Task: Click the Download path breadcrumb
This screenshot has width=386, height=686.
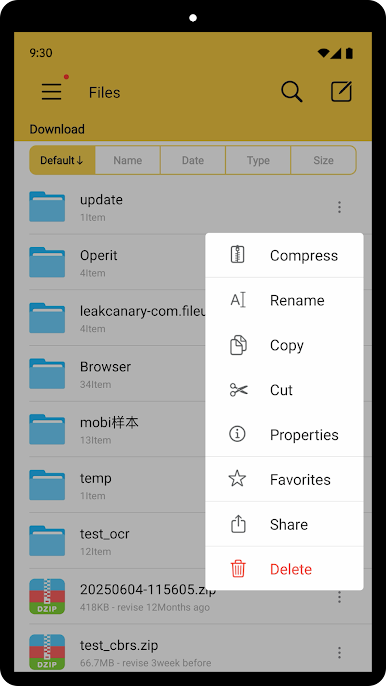Action: click(x=57, y=129)
